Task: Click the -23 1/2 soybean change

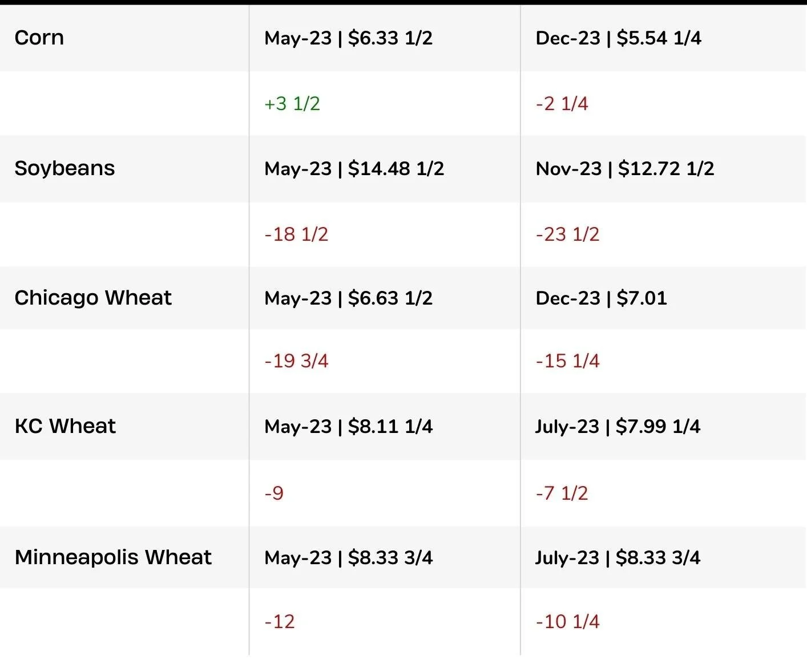Action: tap(567, 234)
